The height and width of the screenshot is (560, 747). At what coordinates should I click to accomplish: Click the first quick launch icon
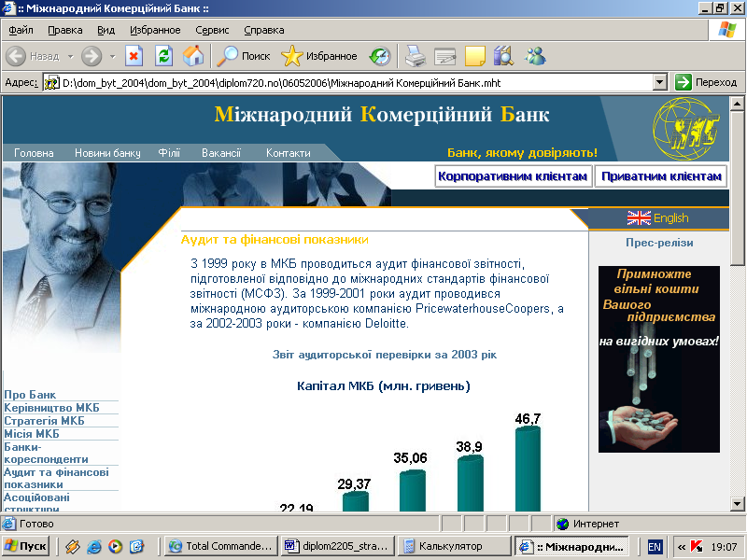click(x=73, y=546)
